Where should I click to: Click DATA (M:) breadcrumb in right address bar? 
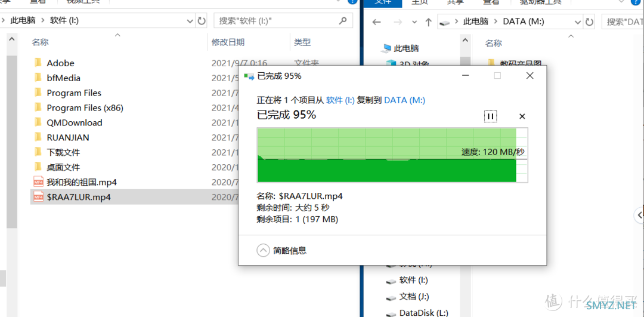pos(524,22)
